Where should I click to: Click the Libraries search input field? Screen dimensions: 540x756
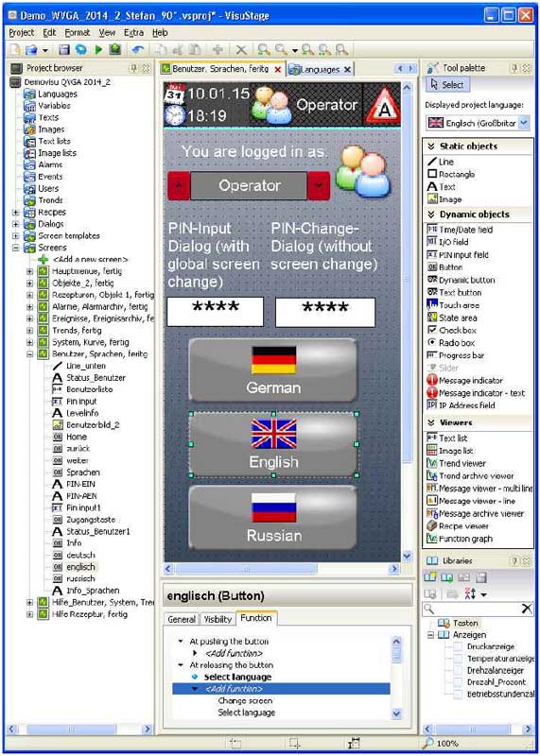(472, 609)
